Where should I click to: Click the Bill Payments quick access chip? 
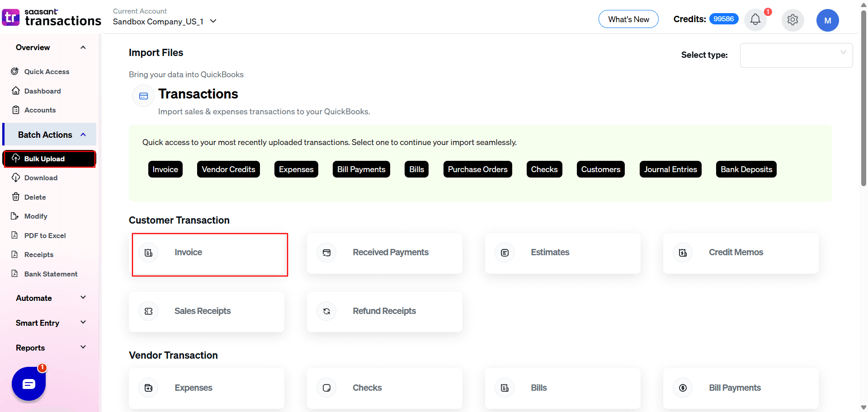pos(361,169)
